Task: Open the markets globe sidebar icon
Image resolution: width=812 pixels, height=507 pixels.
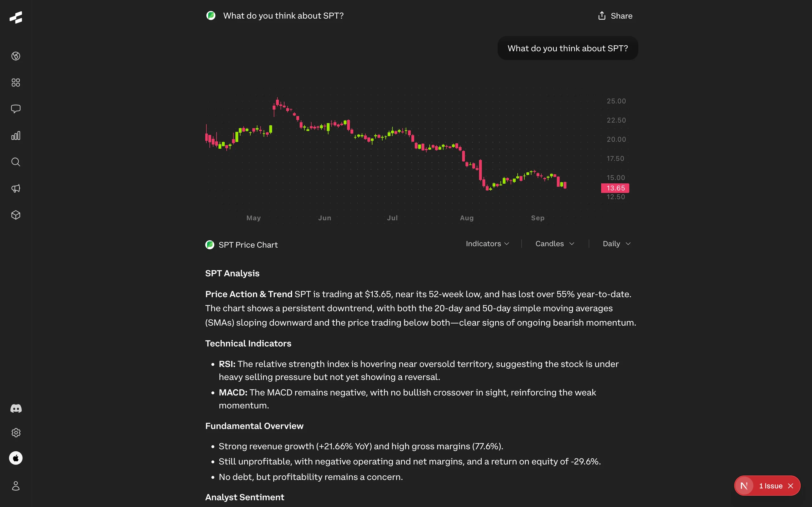Action: 16,56
